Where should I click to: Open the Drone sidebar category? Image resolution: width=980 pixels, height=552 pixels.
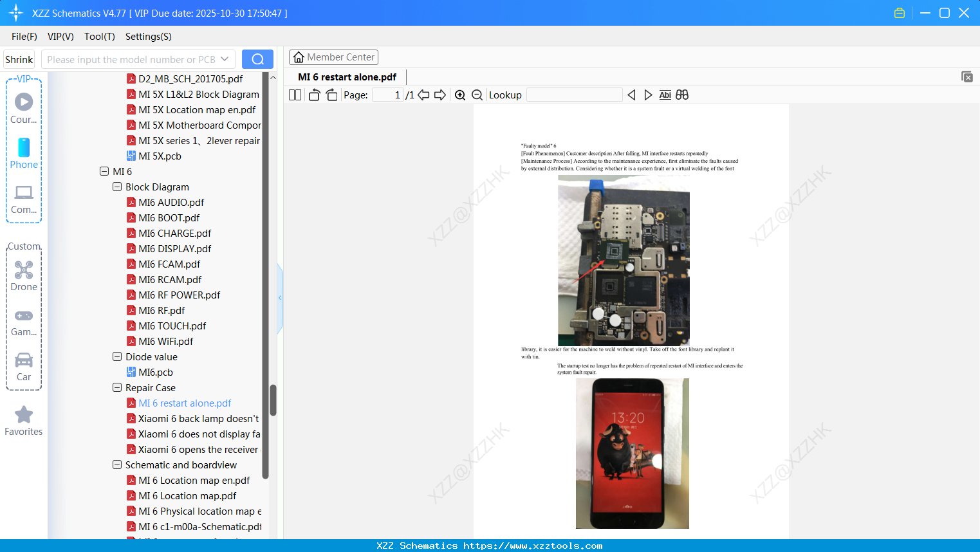pos(24,275)
